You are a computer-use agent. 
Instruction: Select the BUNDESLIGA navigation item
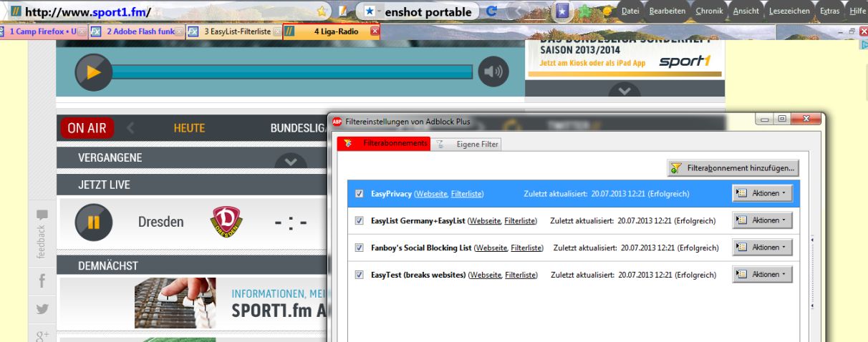[x=299, y=128]
